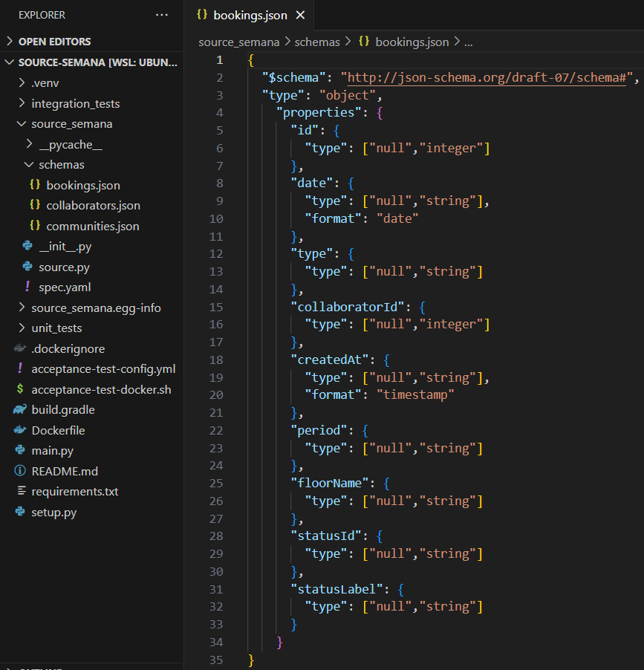Screen dimensions: 644x670
Task: Expand the integration_tests folder
Action: (22, 104)
